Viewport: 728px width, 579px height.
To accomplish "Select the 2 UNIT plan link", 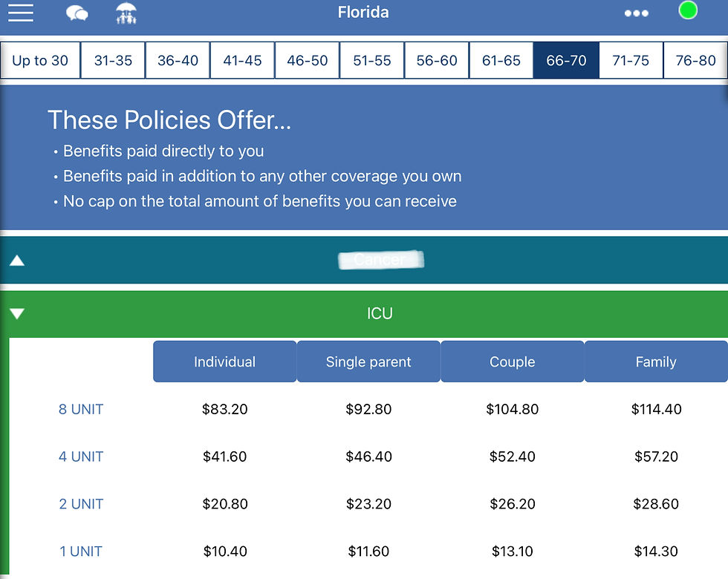I will pos(81,504).
